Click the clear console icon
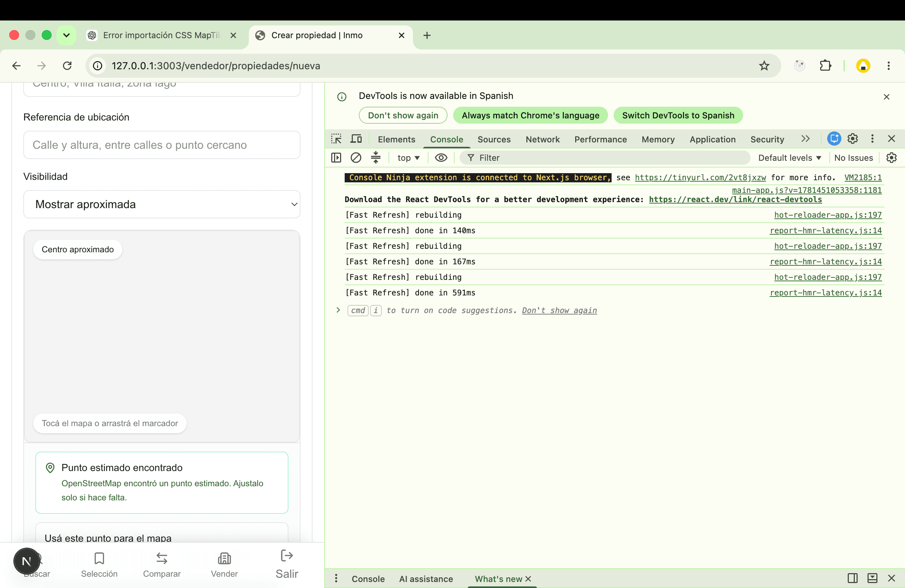 (356, 158)
